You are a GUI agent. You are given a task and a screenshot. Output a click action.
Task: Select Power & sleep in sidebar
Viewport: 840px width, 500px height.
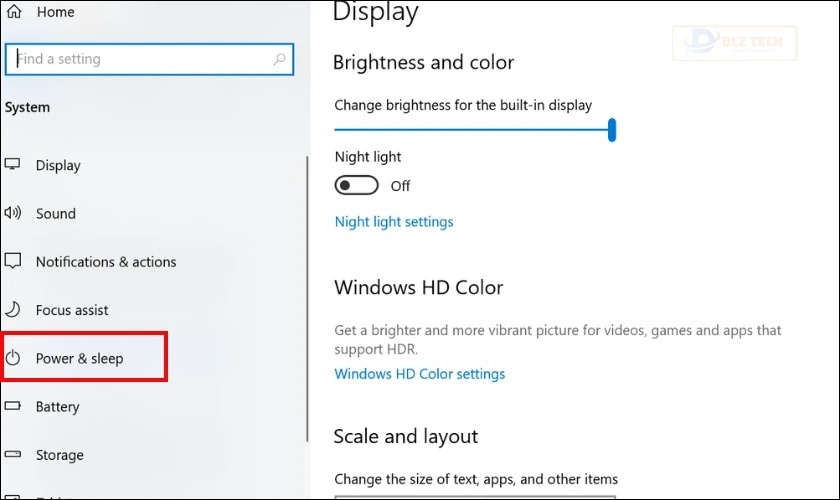[x=79, y=358]
